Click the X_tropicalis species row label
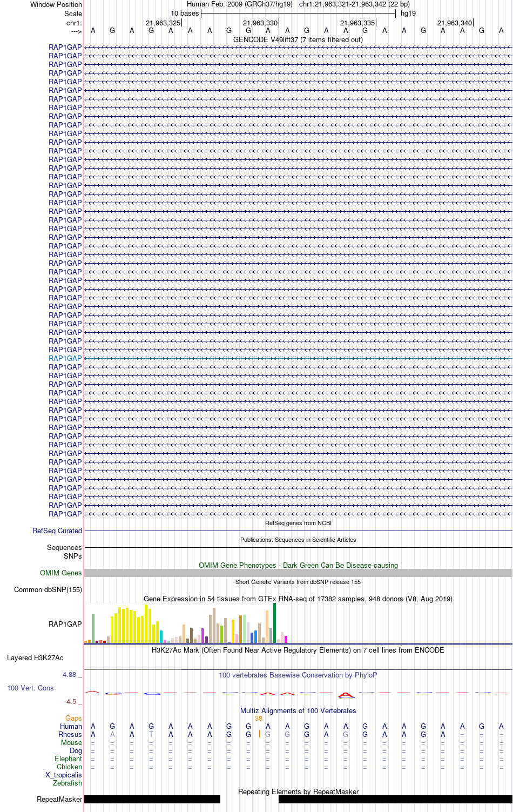The height and width of the screenshot is (812, 513). (64, 775)
